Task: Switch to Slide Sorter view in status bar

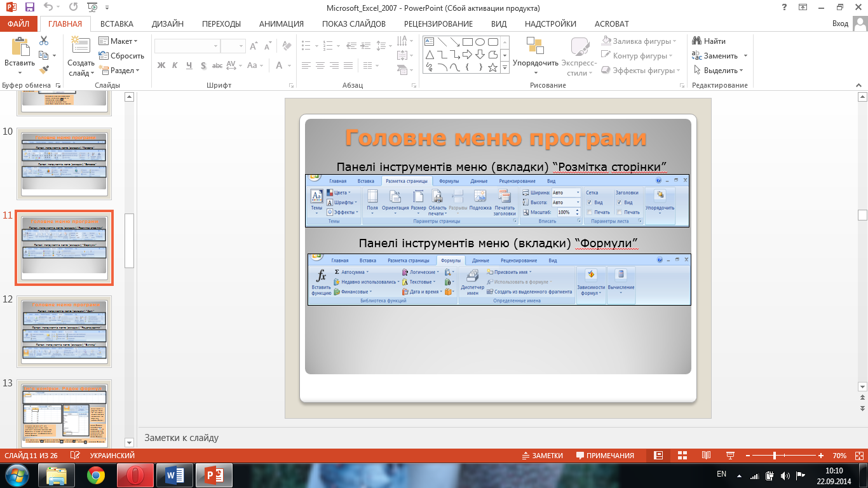Action: (682, 456)
